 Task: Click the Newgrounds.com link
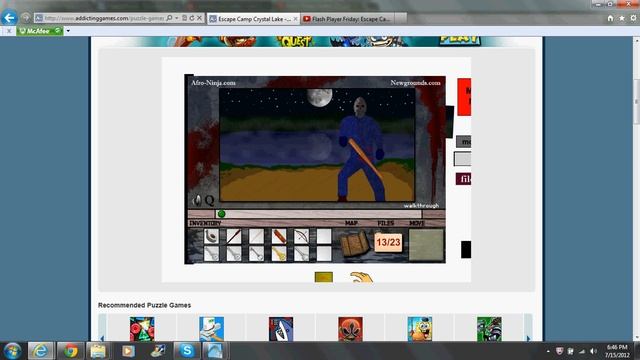coord(415,83)
